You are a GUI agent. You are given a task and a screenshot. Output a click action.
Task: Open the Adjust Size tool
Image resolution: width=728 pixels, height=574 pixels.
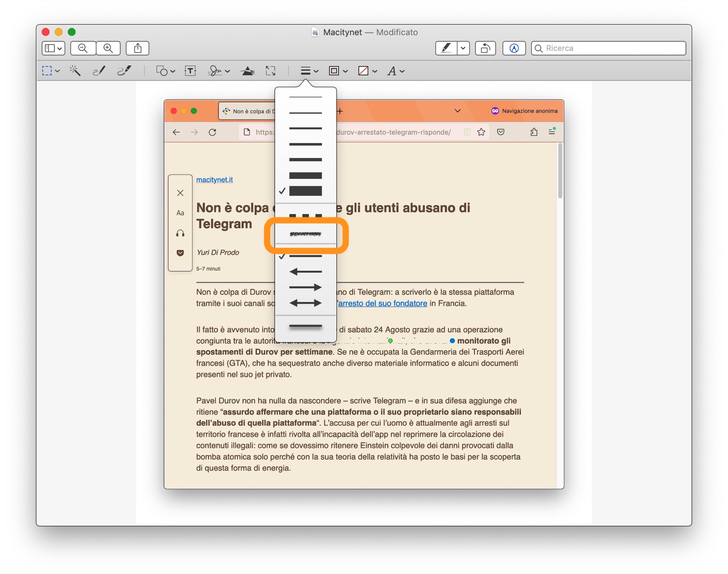coord(270,71)
